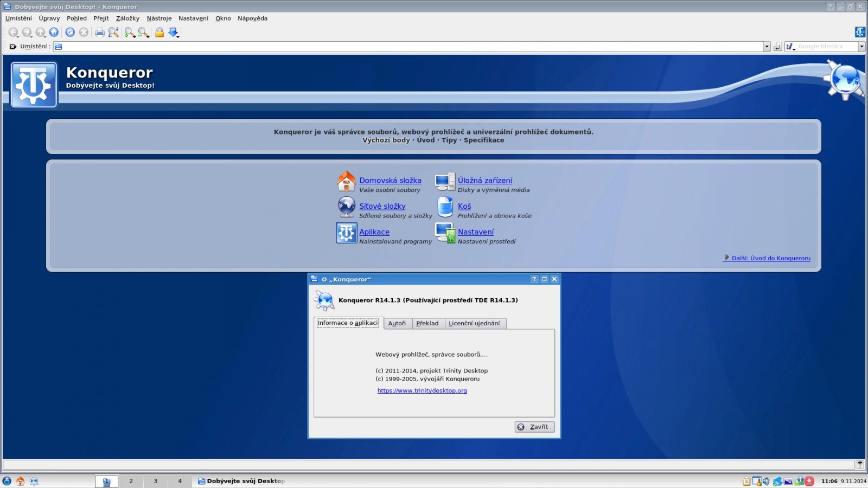Switch to virtual desktop 4
This screenshot has width=868, height=488.
click(180, 481)
